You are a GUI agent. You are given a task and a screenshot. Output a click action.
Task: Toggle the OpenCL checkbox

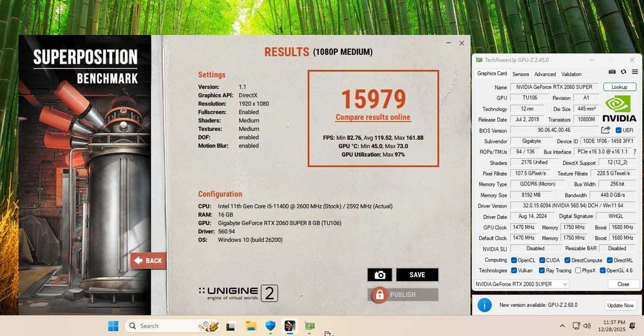click(514, 260)
